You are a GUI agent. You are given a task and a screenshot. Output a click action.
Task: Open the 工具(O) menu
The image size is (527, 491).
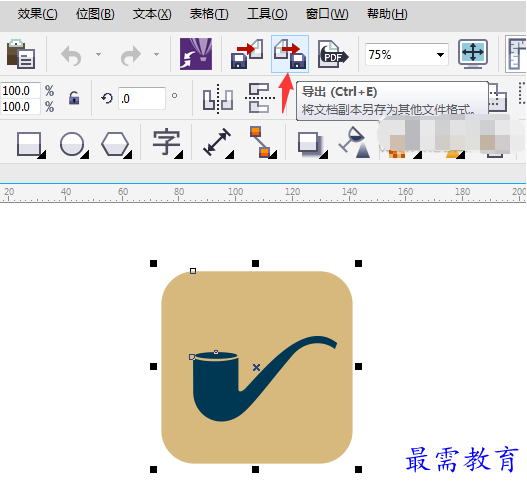coord(267,14)
